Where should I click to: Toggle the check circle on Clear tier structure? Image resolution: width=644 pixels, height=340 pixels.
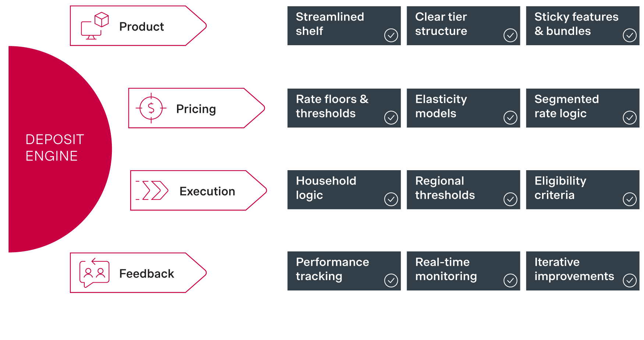click(x=510, y=36)
